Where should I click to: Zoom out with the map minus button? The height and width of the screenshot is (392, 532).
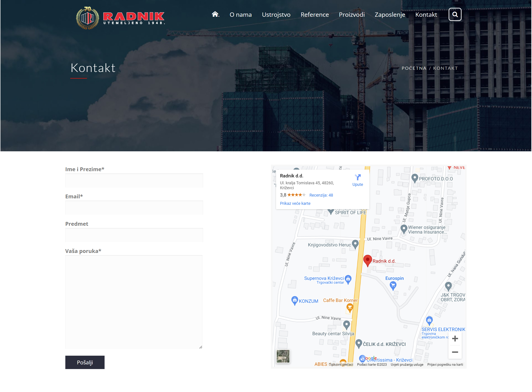[455, 352]
